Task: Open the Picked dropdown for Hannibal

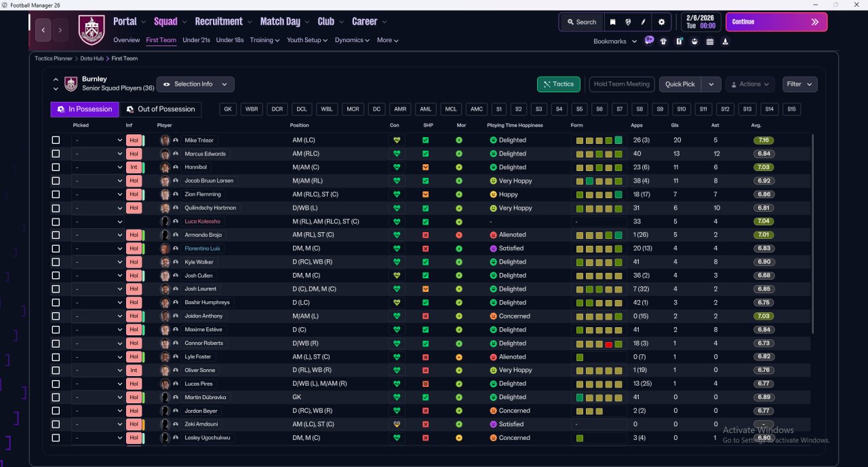Action: pyautogui.click(x=98, y=167)
